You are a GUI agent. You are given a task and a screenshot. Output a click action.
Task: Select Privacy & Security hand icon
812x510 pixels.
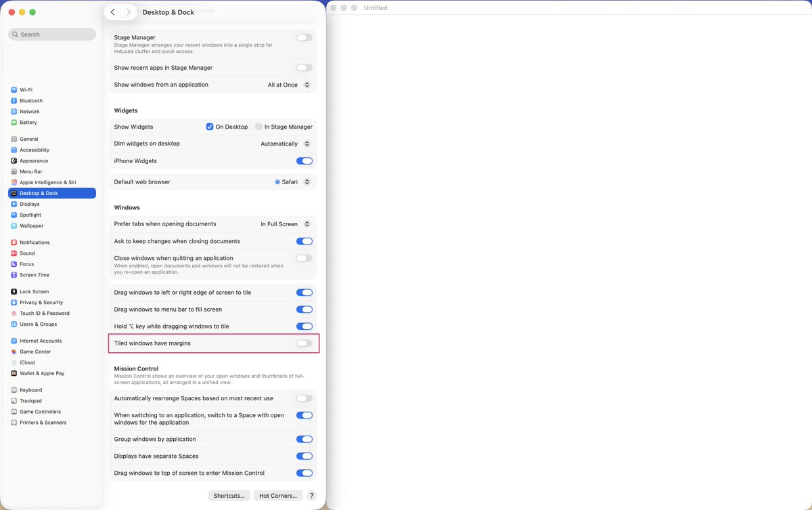(14, 302)
